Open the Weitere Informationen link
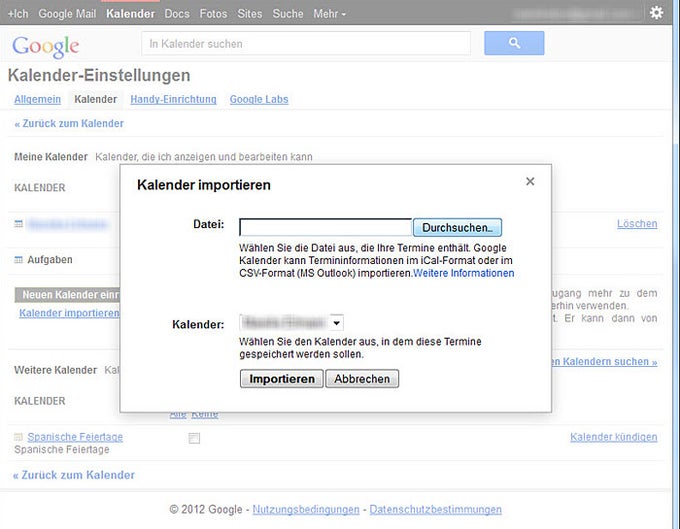 (464, 273)
